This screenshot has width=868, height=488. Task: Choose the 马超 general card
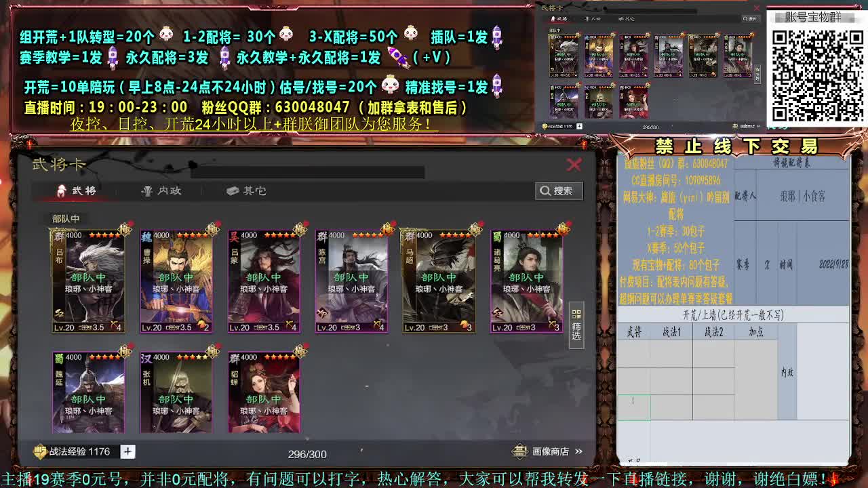(x=439, y=281)
